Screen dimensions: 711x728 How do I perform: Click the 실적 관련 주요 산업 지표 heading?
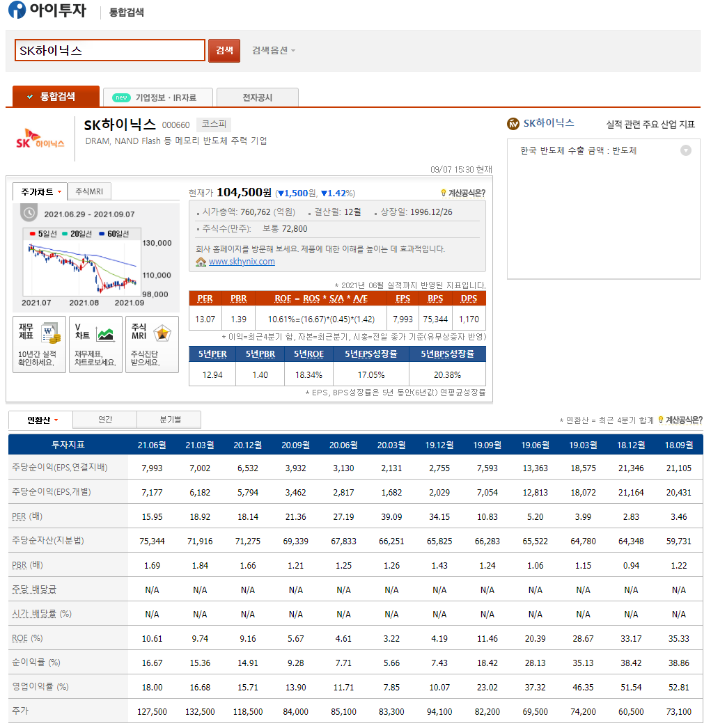pyautogui.click(x=650, y=125)
